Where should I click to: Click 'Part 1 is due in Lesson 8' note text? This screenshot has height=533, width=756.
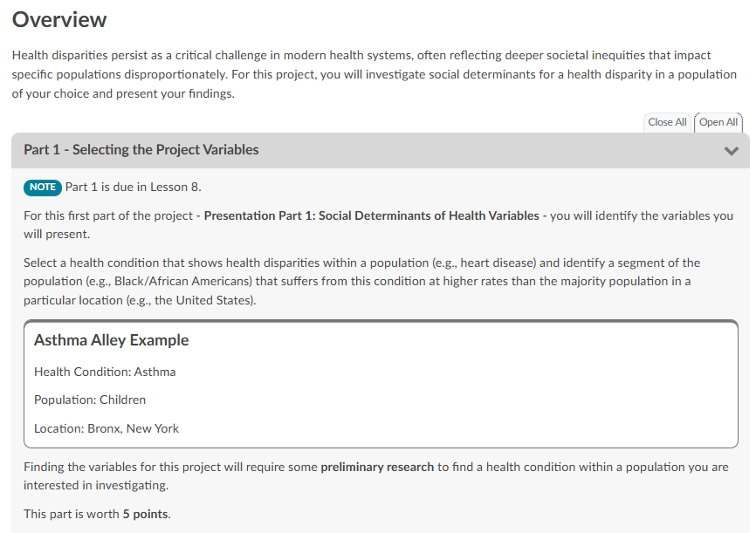tap(134, 187)
